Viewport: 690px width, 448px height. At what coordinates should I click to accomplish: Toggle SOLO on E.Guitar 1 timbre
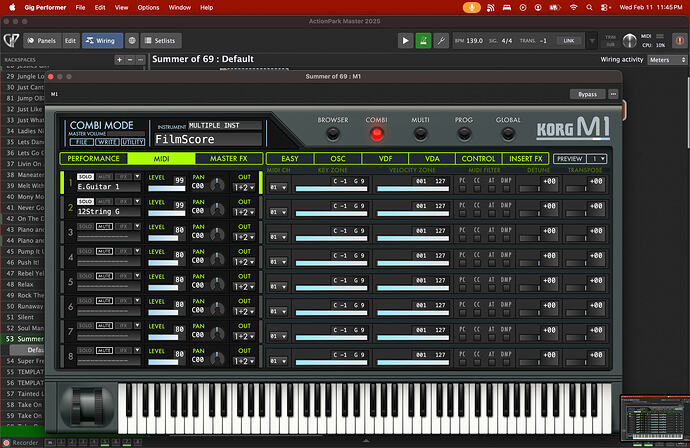pos(85,176)
